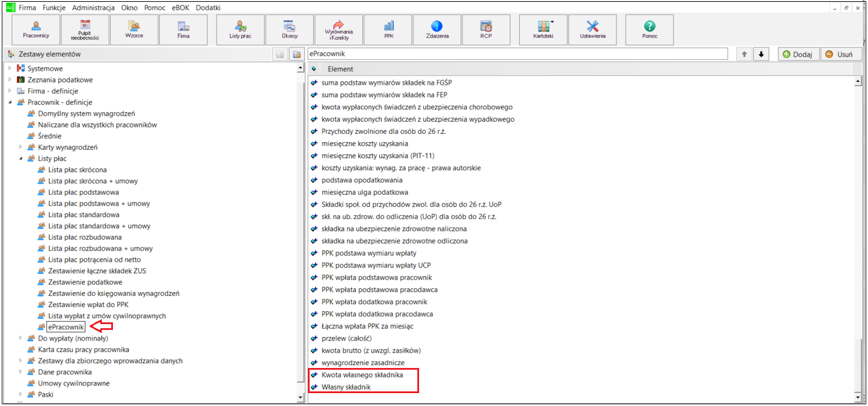Screen dimensions: 868x406
Task: Open the Firma menu
Action: [x=27, y=8]
